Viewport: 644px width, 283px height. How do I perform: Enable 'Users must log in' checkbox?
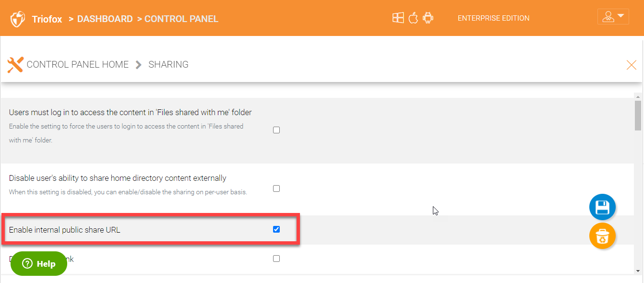pyautogui.click(x=276, y=130)
